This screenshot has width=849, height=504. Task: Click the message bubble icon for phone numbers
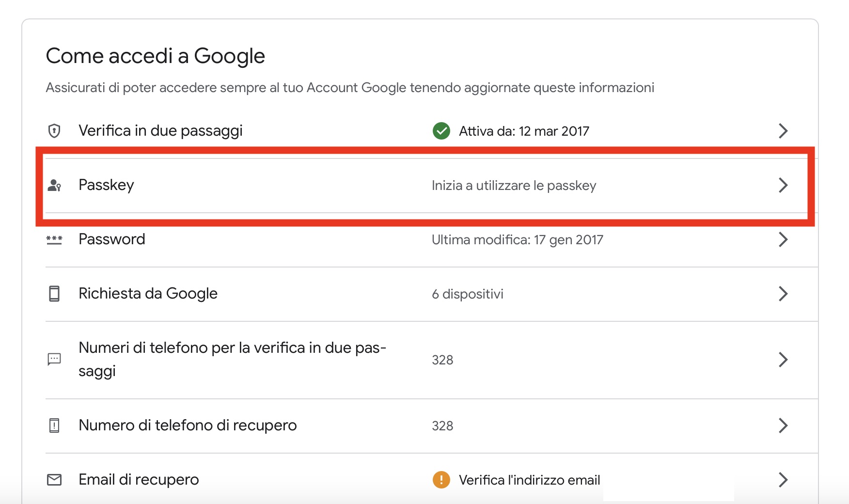click(54, 359)
